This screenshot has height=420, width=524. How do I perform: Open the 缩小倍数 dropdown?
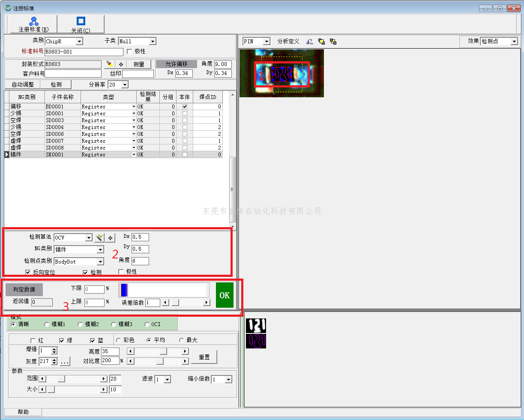pos(228,379)
